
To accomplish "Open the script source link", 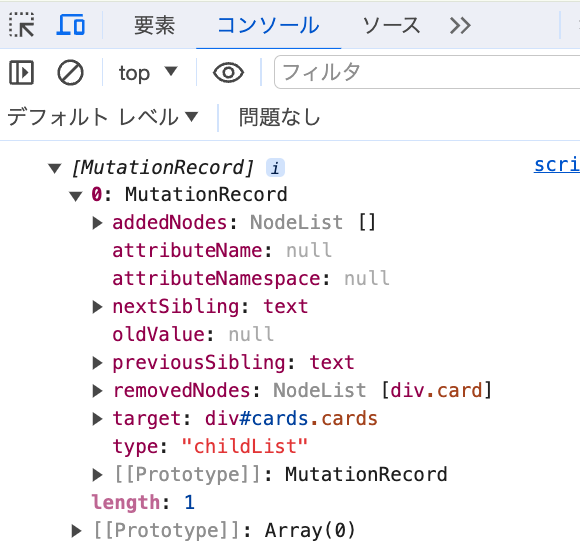I will 557,165.
